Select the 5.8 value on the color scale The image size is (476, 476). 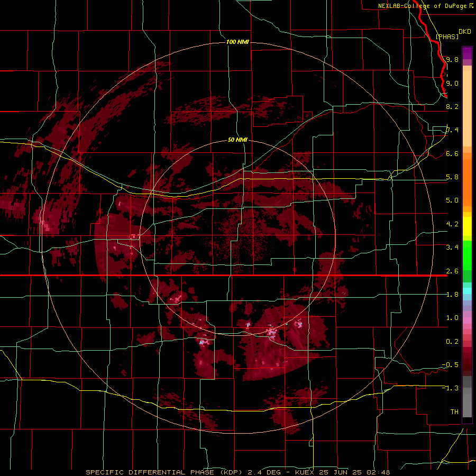[452, 177]
